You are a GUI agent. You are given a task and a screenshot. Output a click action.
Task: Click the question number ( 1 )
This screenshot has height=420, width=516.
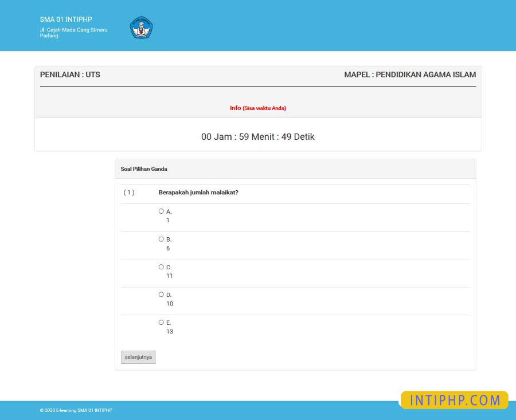[x=128, y=193]
